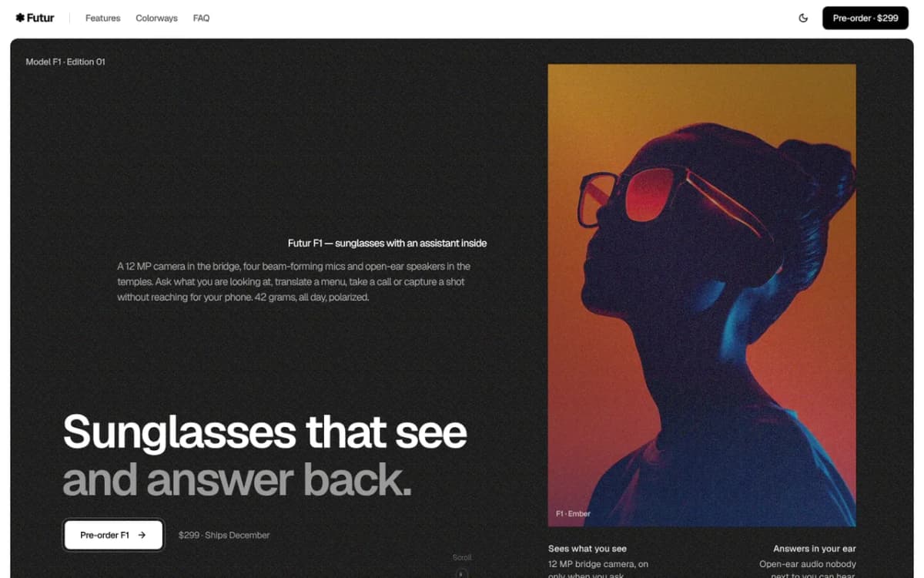Click the "Sunglasses that see" headline

pyautogui.click(x=265, y=432)
